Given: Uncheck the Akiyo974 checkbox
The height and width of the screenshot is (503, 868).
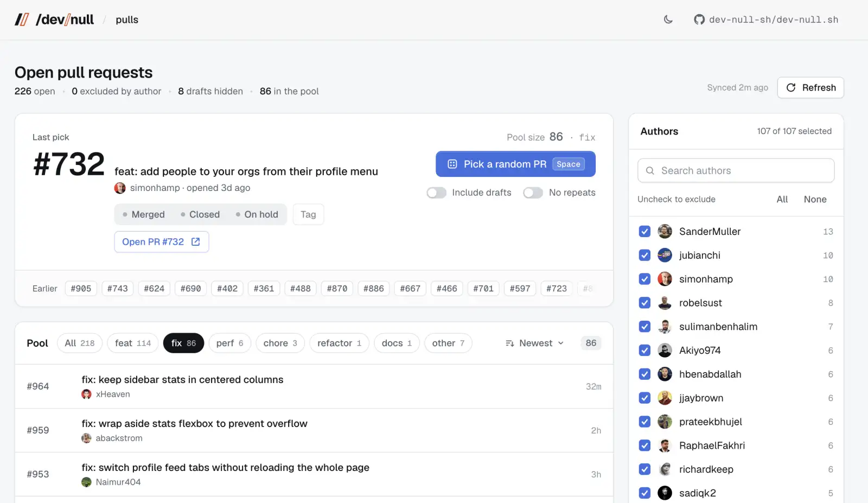Looking at the screenshot, I should click(x=644, y=351).
